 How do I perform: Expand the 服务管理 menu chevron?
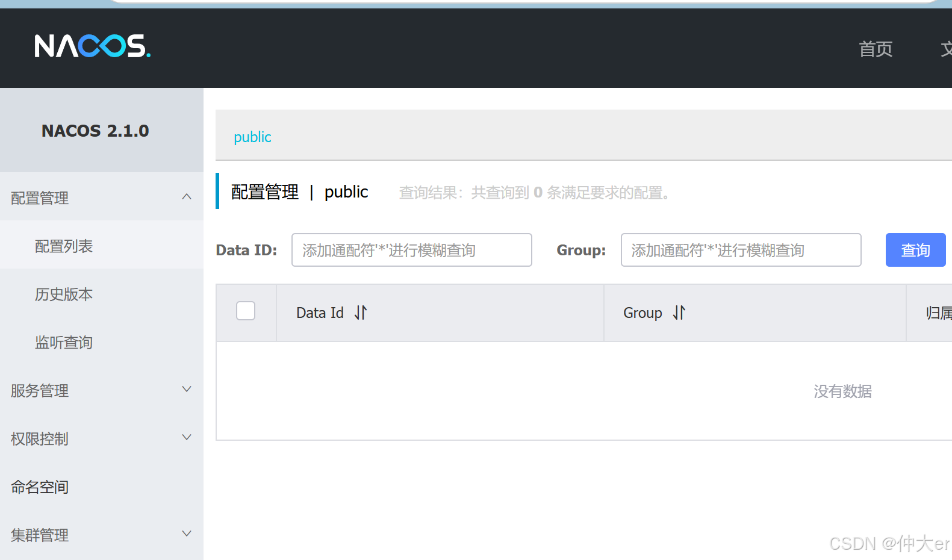pyautogui.click(x=187, y=390)
